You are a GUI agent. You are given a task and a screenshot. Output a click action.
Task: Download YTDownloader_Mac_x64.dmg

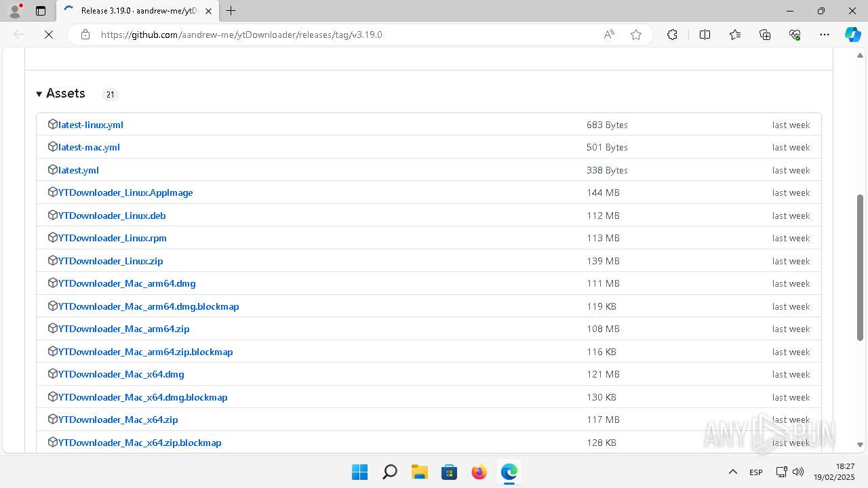(121, 374)
